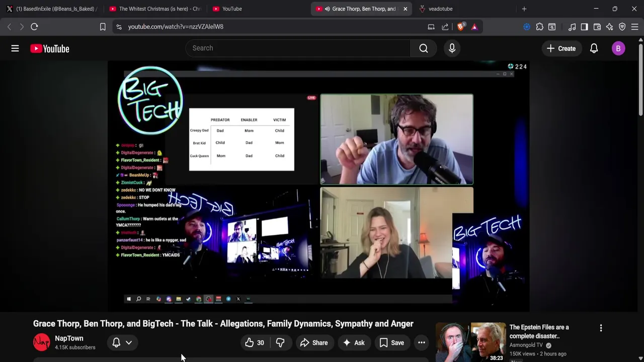Image resolution: width=644 pixels, height=362 pixels.
Task: Go back using browser back arrow
Action: click(x=9, y=27)
